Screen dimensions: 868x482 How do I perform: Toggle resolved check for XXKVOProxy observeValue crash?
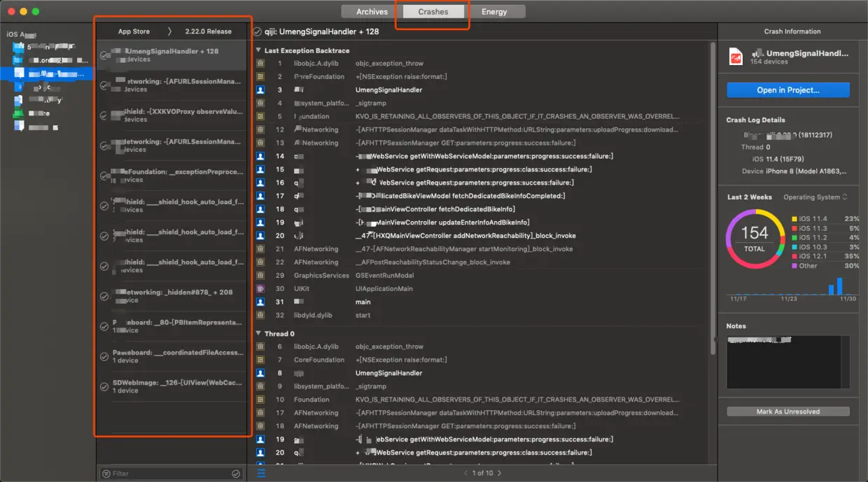coord(104,115)
